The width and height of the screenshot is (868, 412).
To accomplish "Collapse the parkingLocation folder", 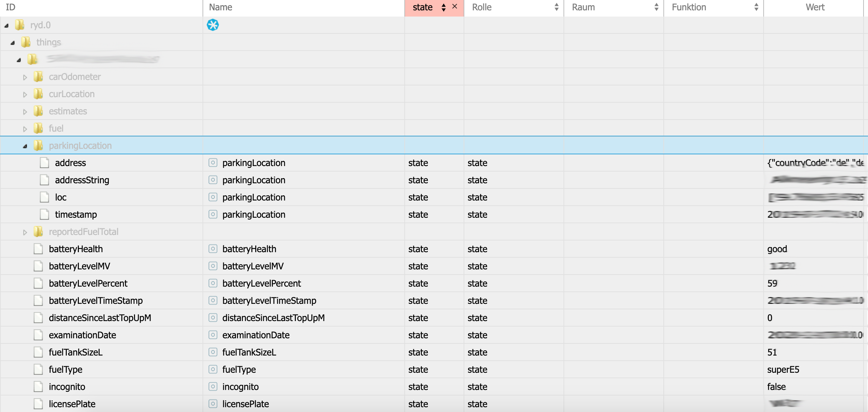I will (x=25, y=146).
